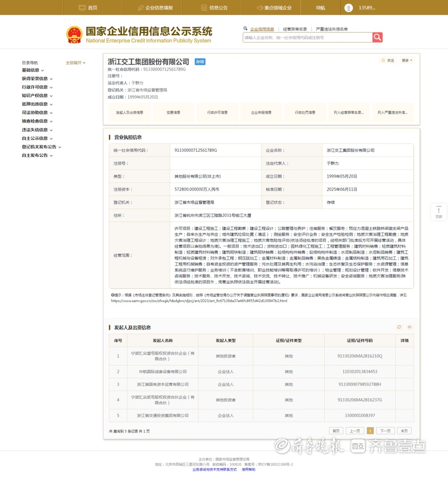Click 首页 pagination button
The width and height of the screenshot is (448, 477).
pos(336,431)
